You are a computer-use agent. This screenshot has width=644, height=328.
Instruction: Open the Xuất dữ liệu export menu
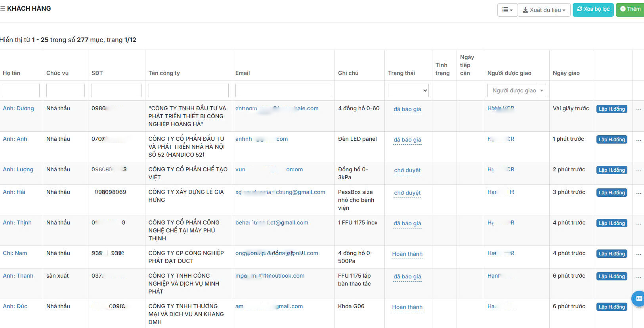(544, 10)
